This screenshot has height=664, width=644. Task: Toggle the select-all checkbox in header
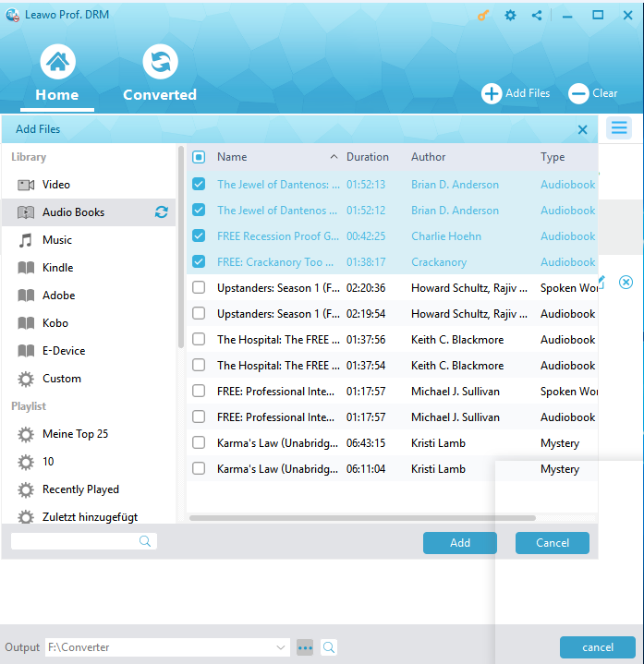[199, 157]
